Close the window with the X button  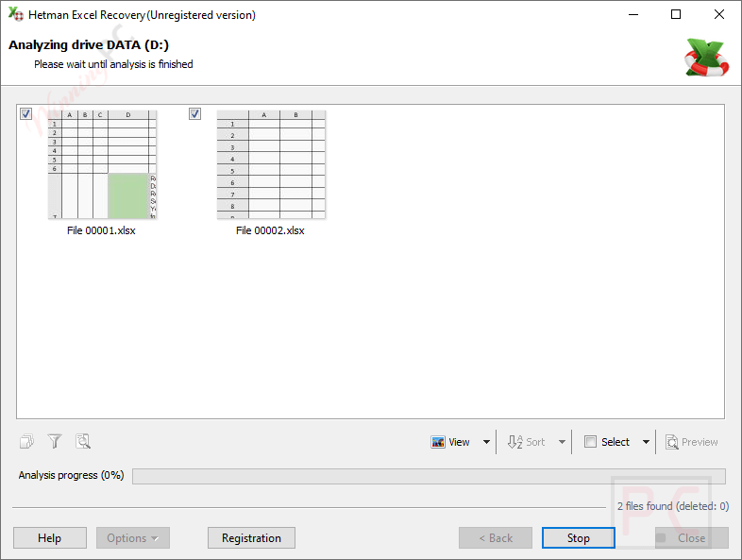pyautogui.click(x=718, y=14)
